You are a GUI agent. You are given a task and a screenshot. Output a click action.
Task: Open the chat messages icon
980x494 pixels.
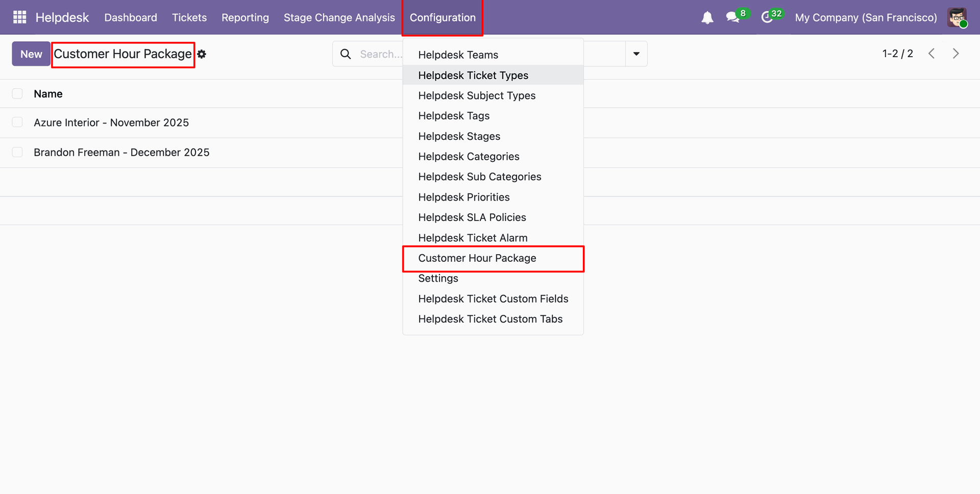click(x=733, y=17)
